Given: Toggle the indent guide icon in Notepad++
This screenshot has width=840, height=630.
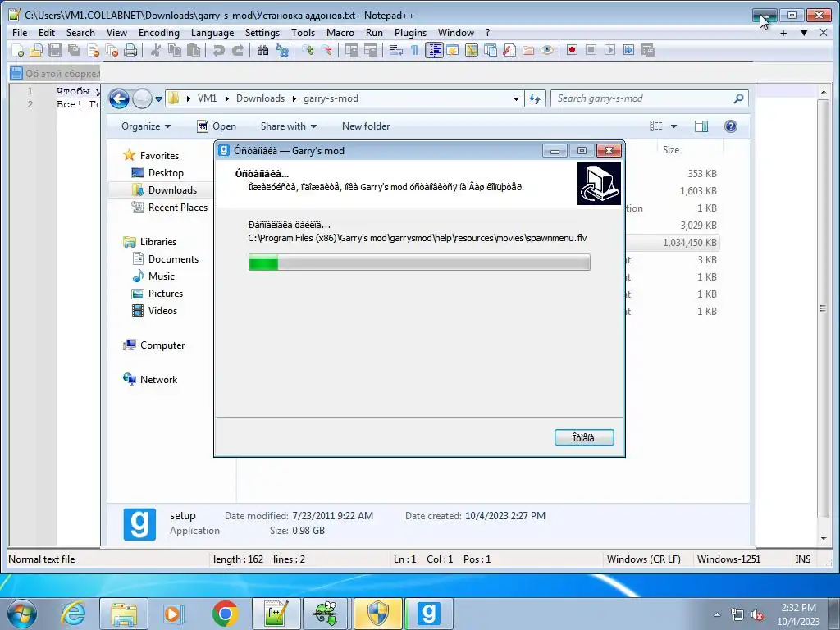Looking at the screenshot, I should pos(434,50).
